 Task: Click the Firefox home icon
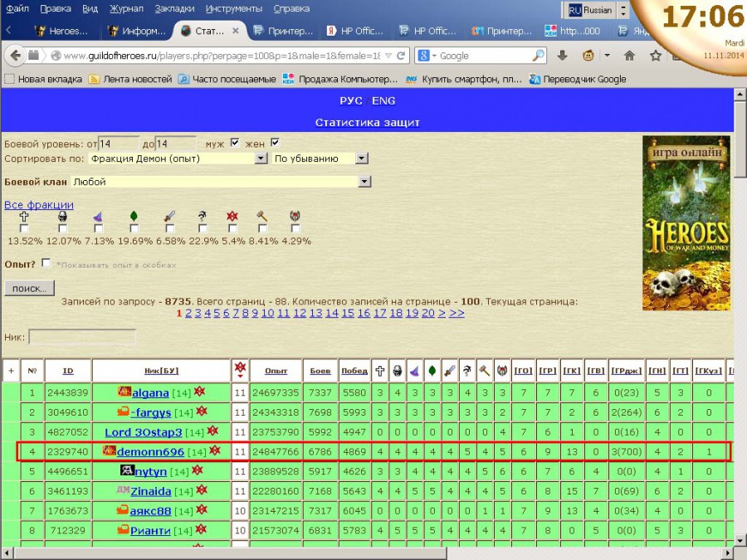[629, 56]
